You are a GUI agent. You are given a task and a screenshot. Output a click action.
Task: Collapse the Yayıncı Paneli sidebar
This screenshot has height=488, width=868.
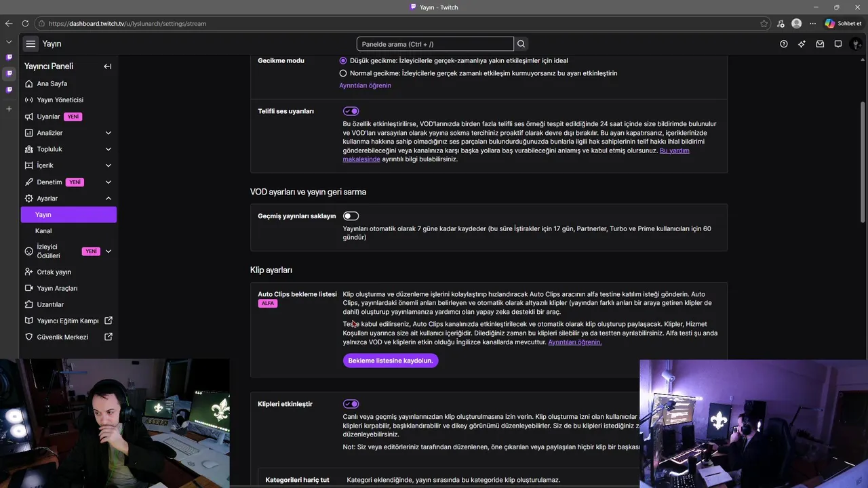107,66
